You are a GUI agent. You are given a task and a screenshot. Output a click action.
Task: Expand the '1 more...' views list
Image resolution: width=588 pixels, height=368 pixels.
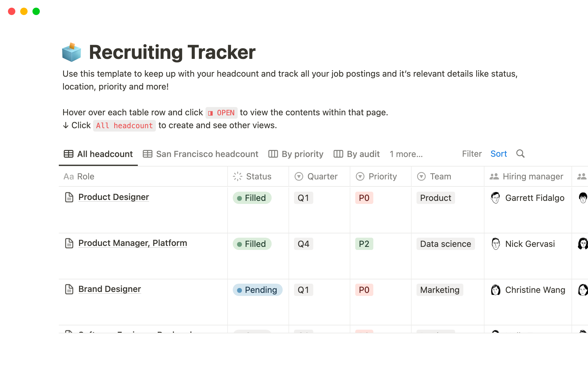point(406,154)
